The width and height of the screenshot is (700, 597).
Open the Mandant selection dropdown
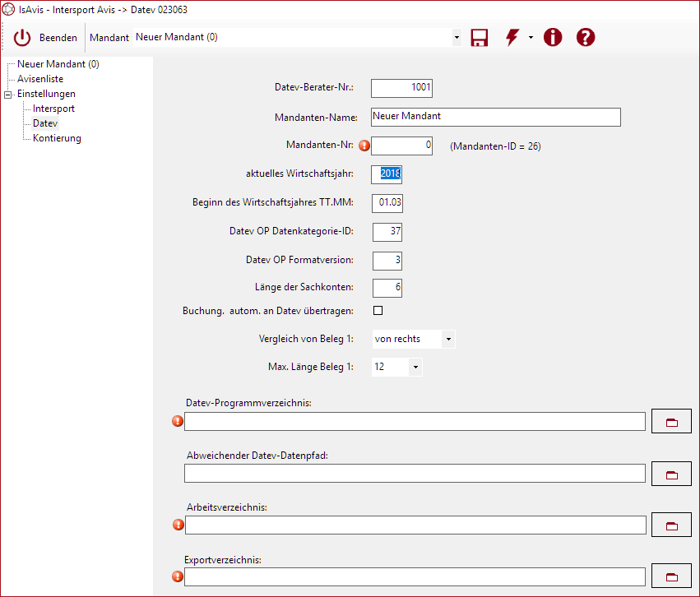[457, 38]
